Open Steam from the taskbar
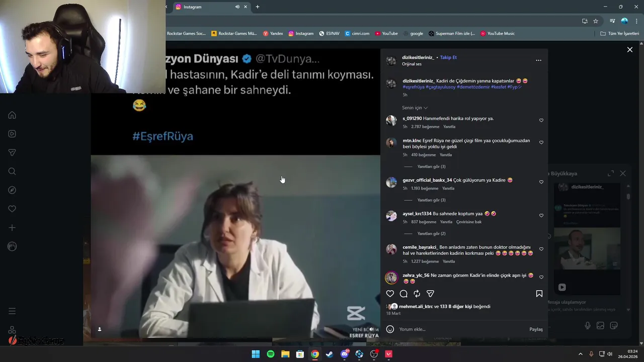The width and height of the screenshot is (644, 362). click(330, 354)
